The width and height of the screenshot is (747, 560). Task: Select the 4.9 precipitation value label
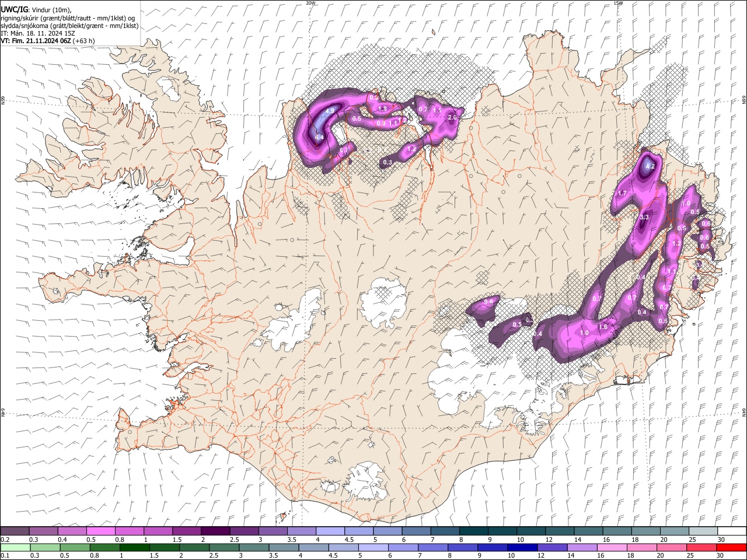[330, 111]
